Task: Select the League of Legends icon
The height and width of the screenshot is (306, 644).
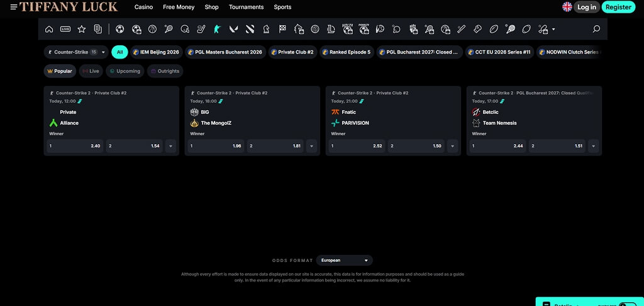Action: tap(331, 29)
